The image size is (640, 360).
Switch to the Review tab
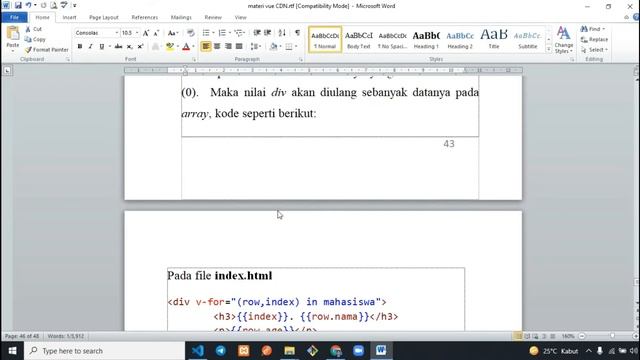tap(213, 17)
